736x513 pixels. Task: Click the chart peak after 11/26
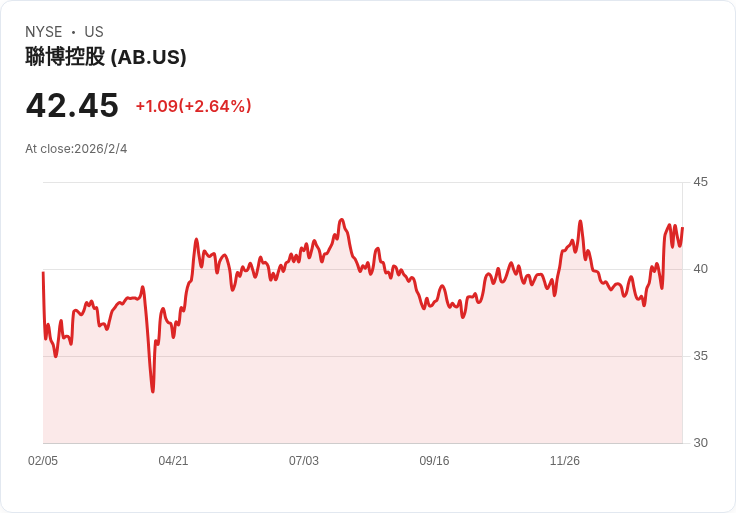click(581, 221)
